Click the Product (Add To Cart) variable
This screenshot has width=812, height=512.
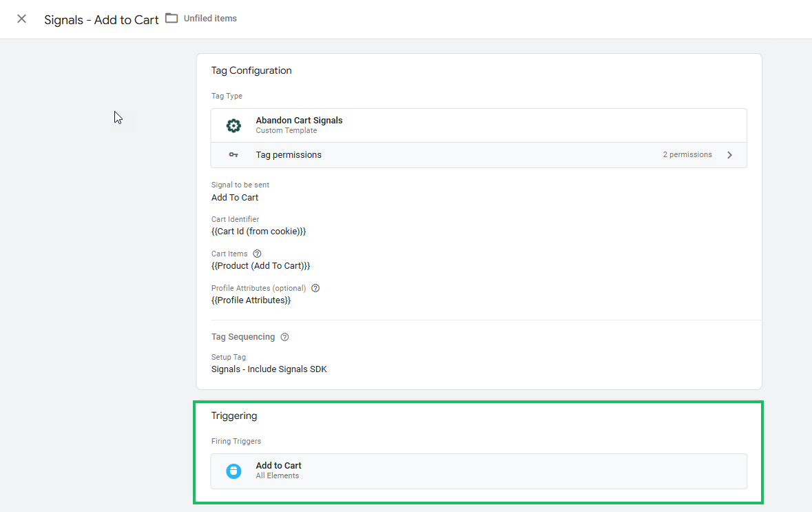(260, 266)
